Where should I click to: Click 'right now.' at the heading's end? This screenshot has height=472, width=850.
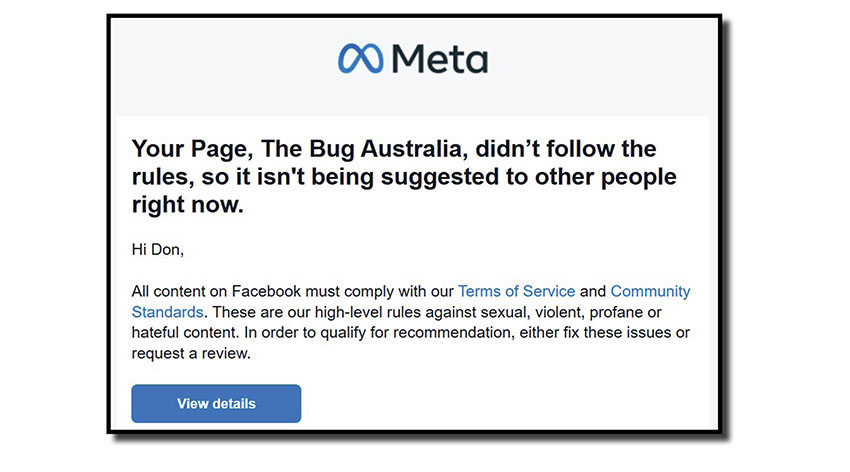188,206
